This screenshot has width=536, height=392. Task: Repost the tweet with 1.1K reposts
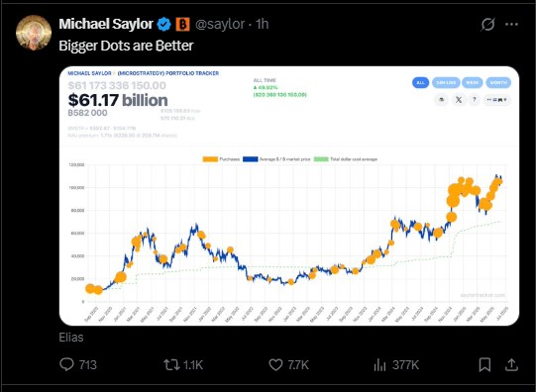183,364
